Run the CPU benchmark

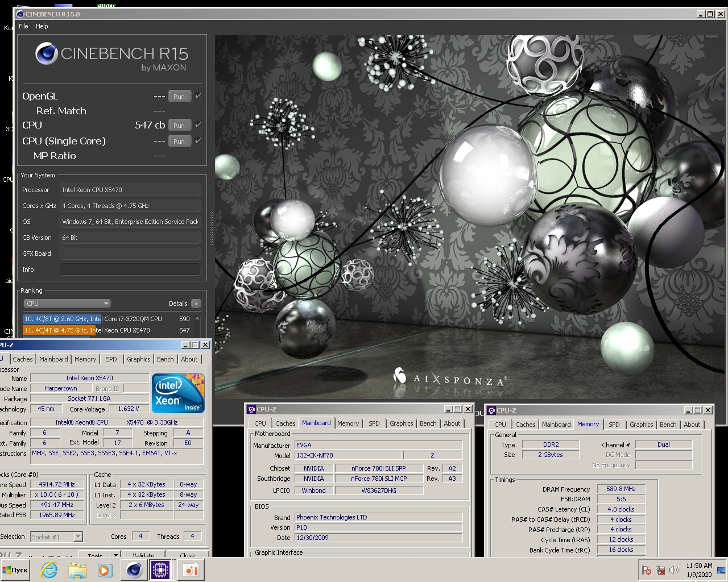point(179,126)
